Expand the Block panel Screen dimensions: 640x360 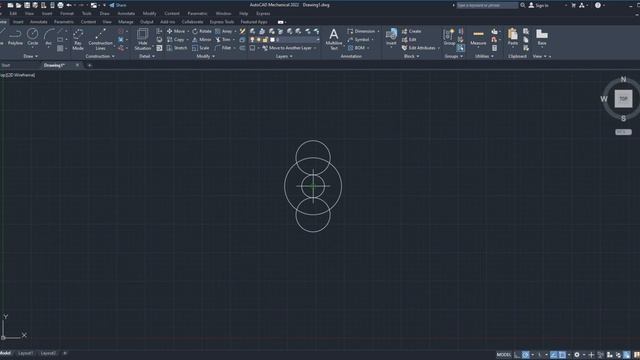[411, 56]
